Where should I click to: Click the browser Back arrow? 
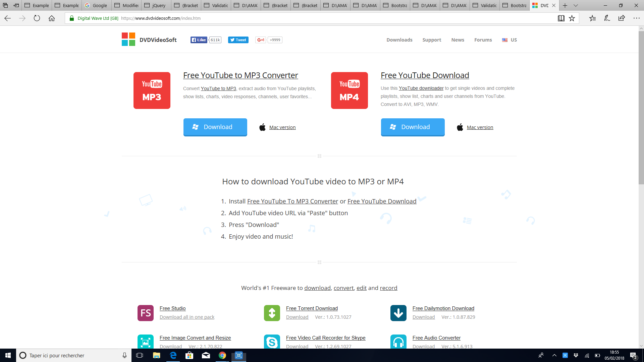click(7, 18)
